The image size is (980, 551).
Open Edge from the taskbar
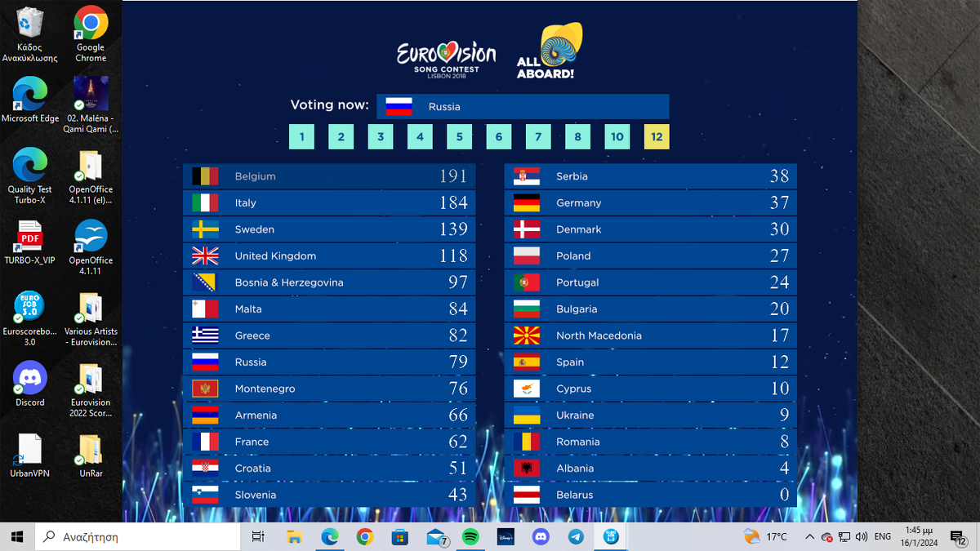[329, 536]
